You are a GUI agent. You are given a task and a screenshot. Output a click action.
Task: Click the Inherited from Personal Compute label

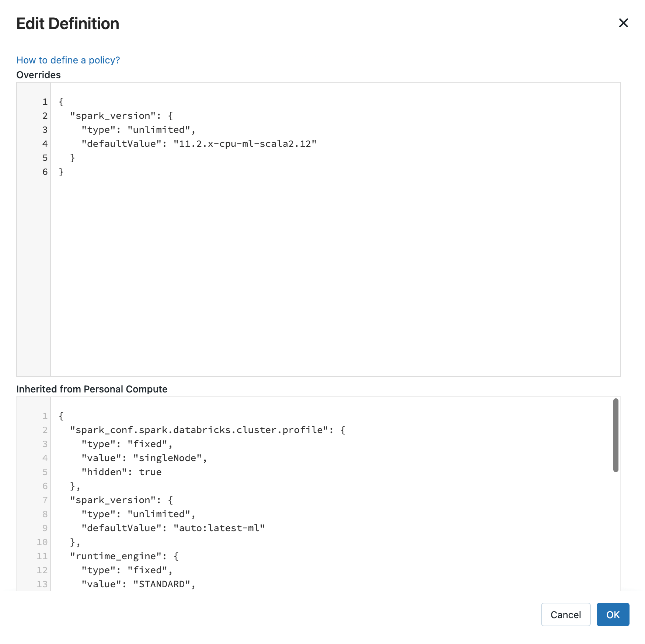[x=92, y=389]
